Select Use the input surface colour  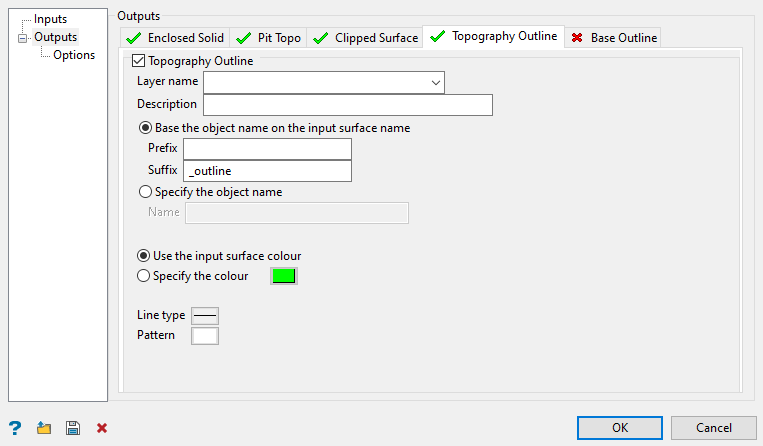tap(144, 256)
